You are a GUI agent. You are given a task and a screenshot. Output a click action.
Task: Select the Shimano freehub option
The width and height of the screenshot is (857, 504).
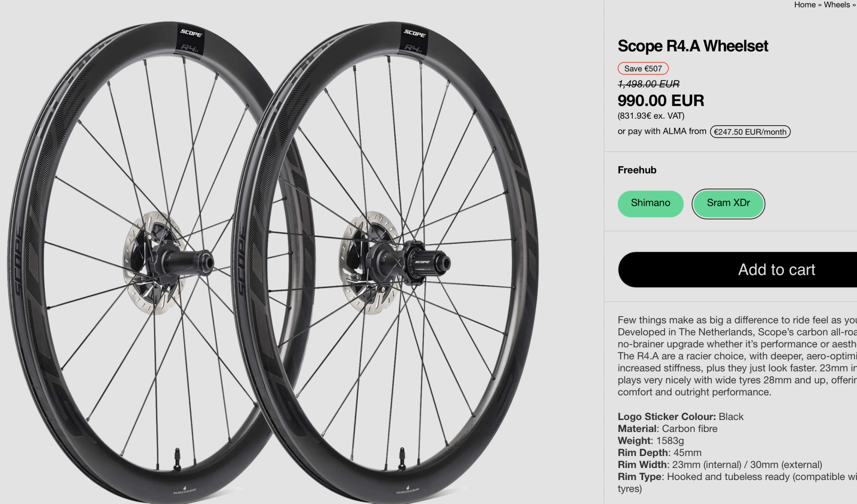[x=650, y=204]
